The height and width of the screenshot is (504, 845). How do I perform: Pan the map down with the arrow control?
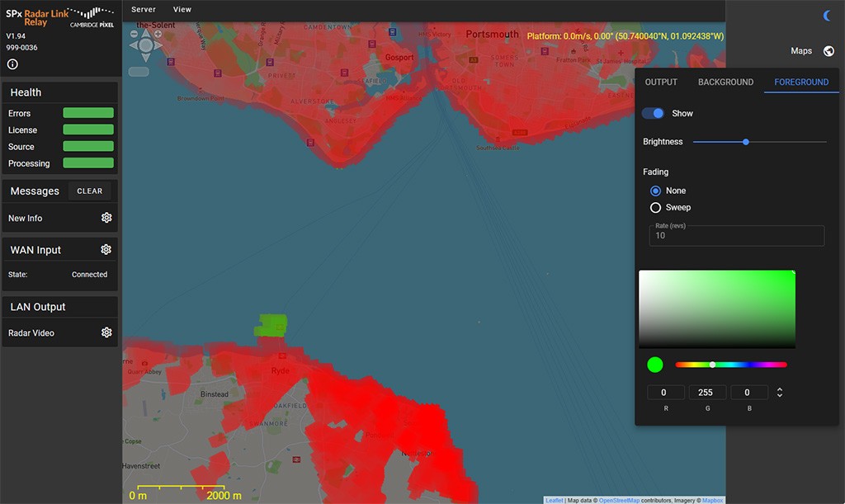tap(145, 58)
